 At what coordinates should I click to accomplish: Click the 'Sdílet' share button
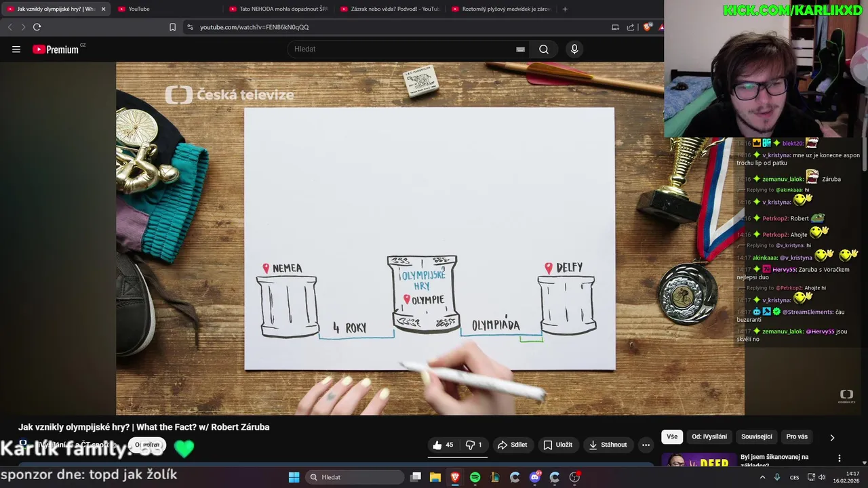[513, 445]
